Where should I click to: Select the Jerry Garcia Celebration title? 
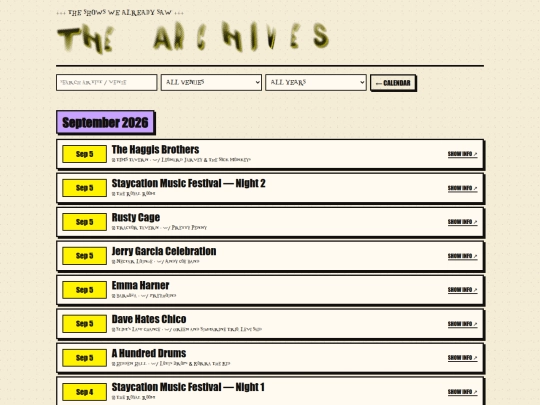point(164,251)
